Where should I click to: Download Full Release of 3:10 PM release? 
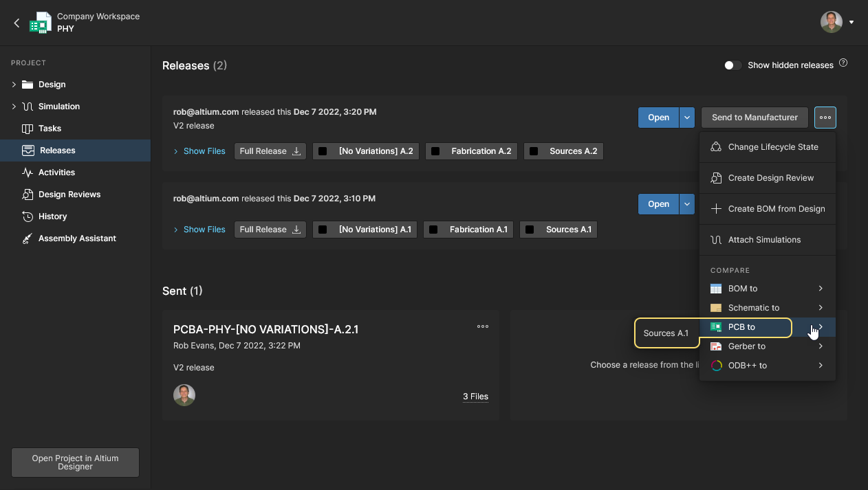[270, 230]
